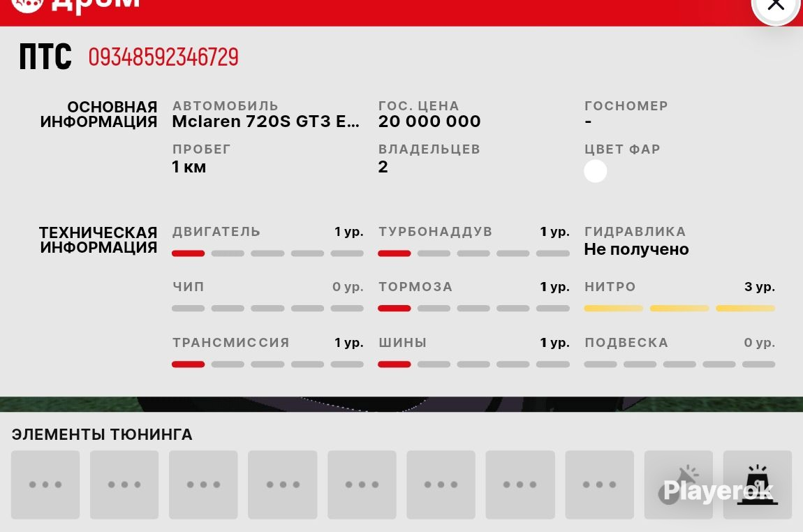Click the Drom logo icon

(27, 5)
